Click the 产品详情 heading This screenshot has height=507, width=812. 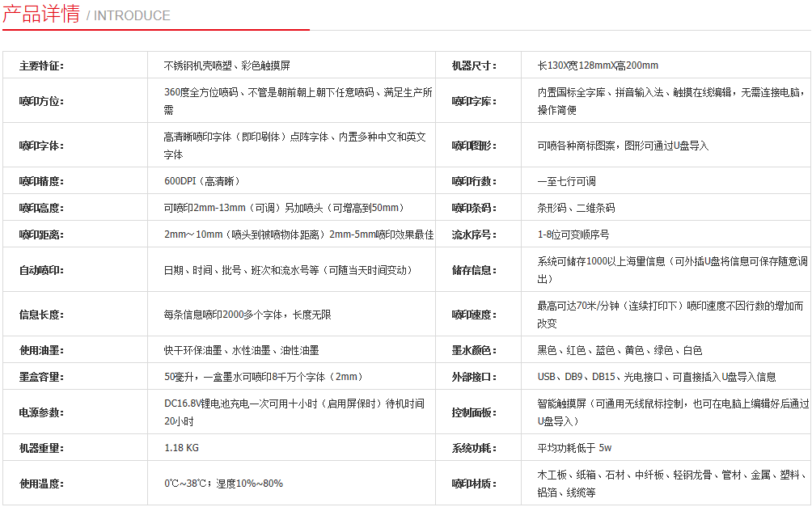(41, 14)
